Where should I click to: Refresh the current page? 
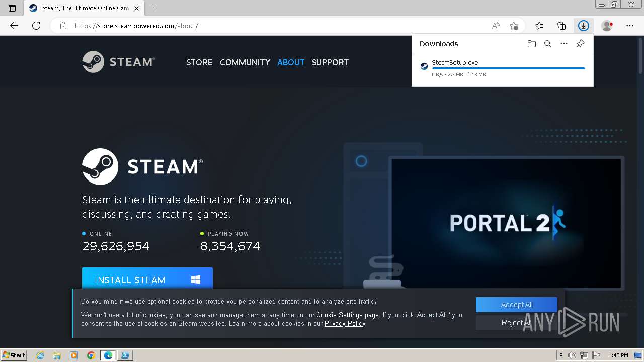coord(36,26)
